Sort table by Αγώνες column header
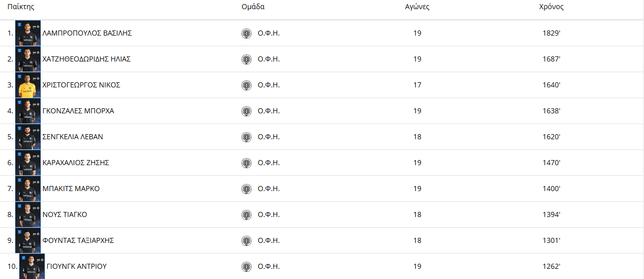644x279 pixels. [x=417, y=7]
